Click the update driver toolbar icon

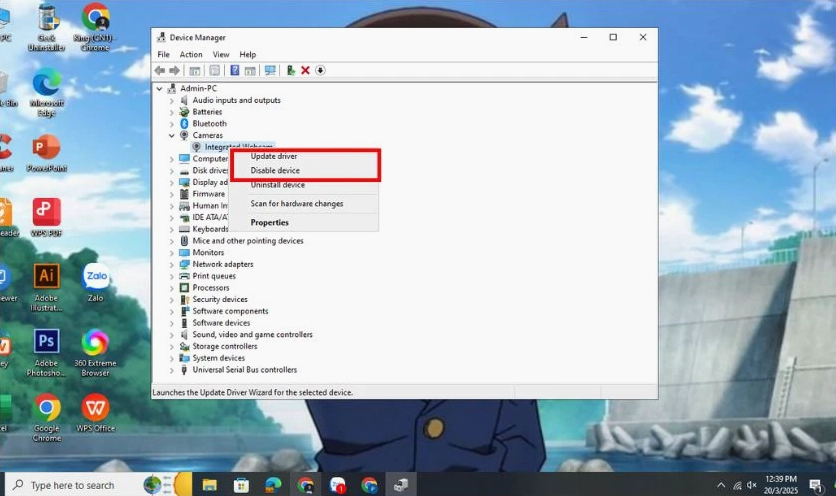290,70
